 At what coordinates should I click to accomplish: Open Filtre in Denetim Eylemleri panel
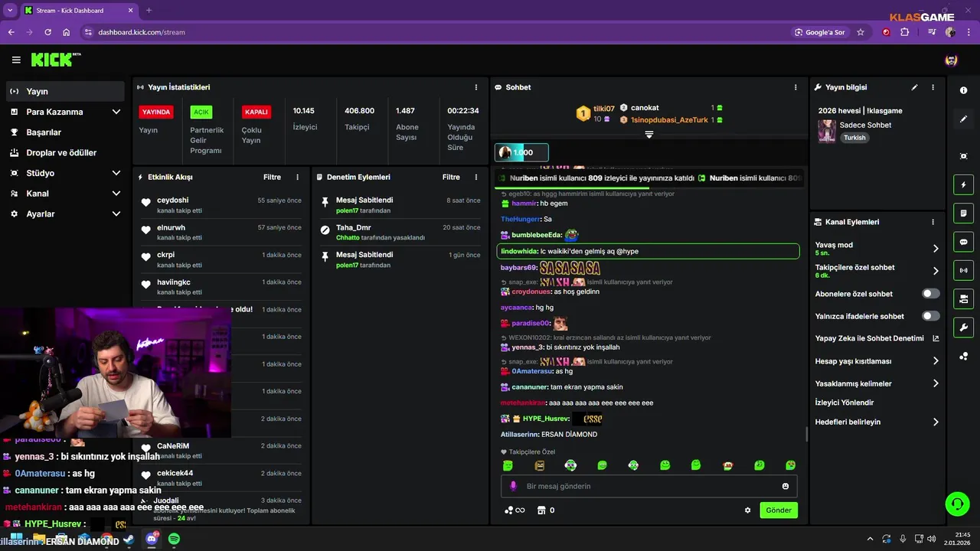tap(451, 177)
